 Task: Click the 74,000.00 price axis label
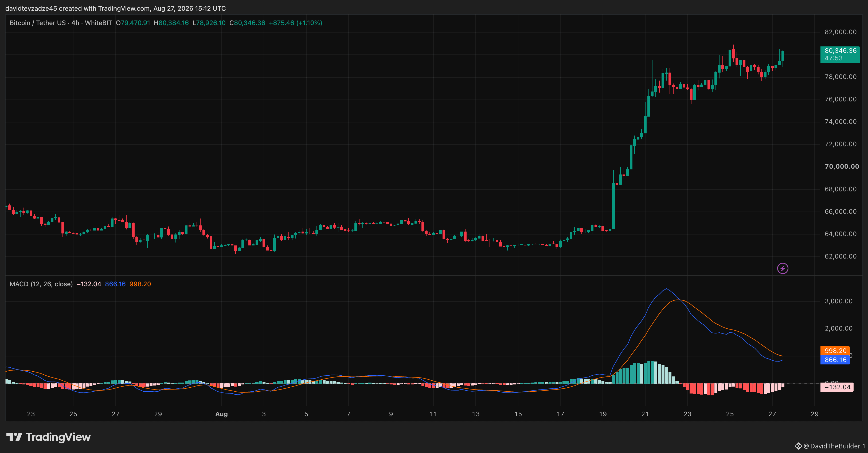click(840, 121)
